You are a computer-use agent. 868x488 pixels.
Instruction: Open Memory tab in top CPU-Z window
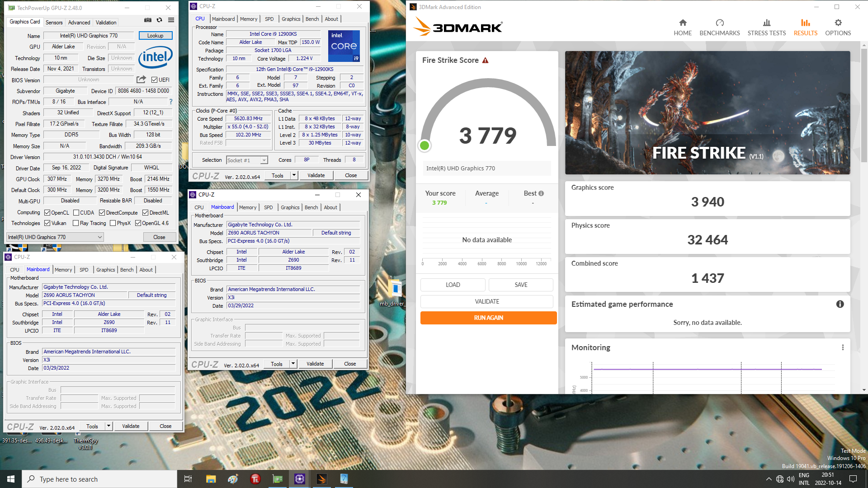tap(249, 19)
